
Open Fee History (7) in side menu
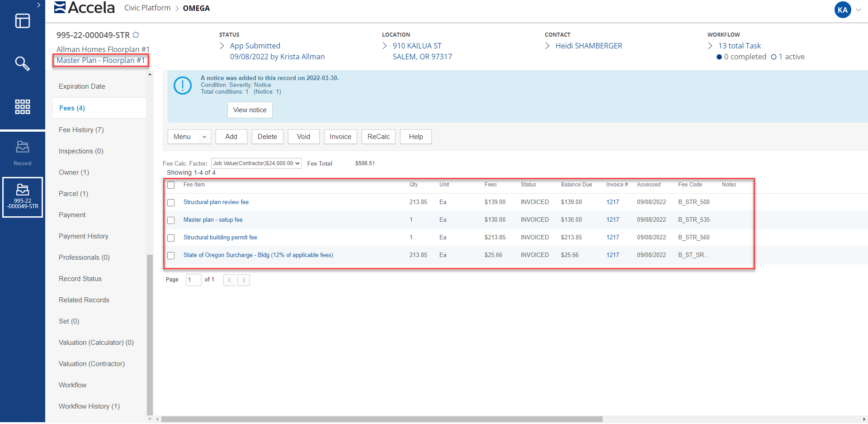[81, 130]
